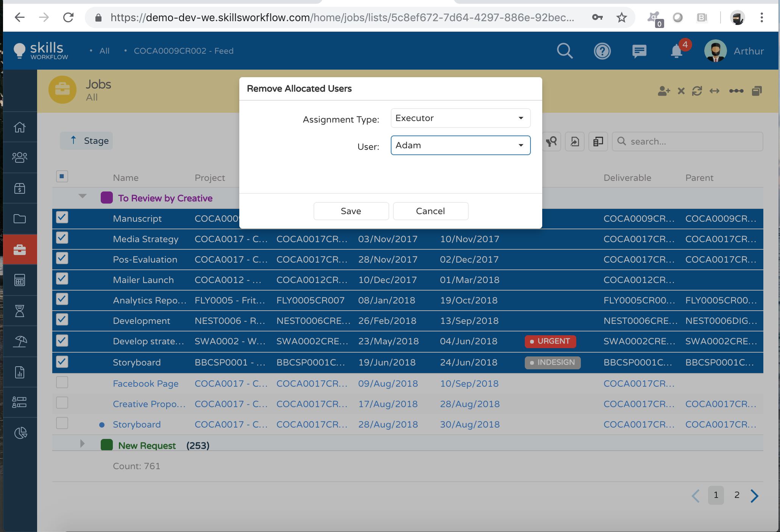
Task: Click the add-user icon in Jobs toolbar
Action: (x=663, y=91)
